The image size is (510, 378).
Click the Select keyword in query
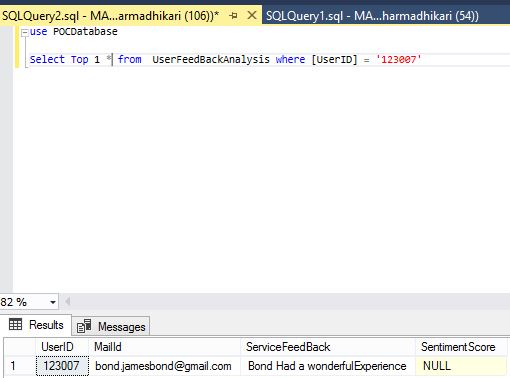(47, 59)
